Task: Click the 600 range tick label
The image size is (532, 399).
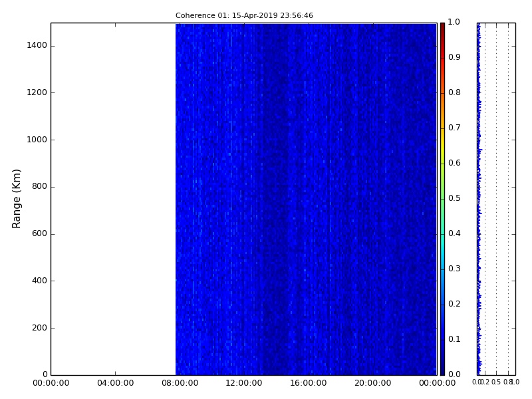Action: pyautogui.click(x=39, y=233)
